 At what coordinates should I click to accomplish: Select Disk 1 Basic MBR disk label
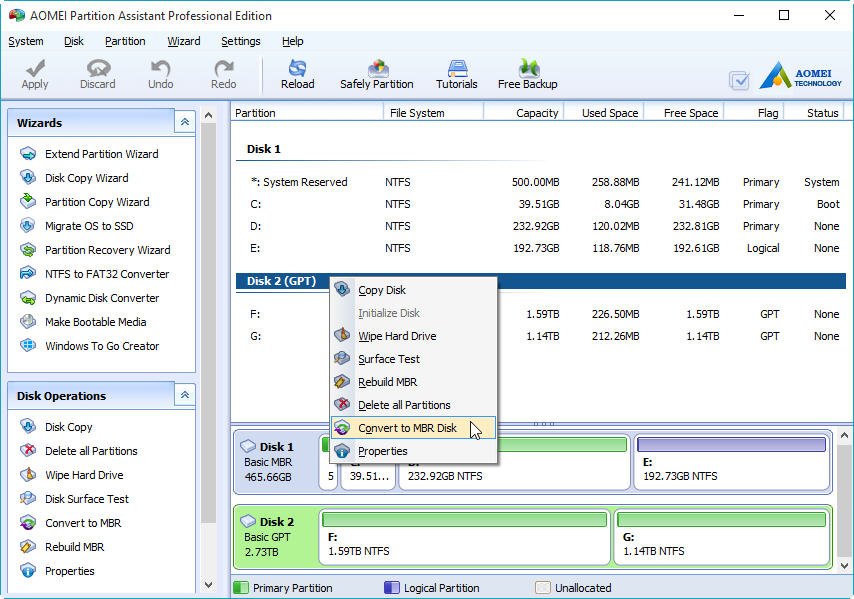pos(276,462)
